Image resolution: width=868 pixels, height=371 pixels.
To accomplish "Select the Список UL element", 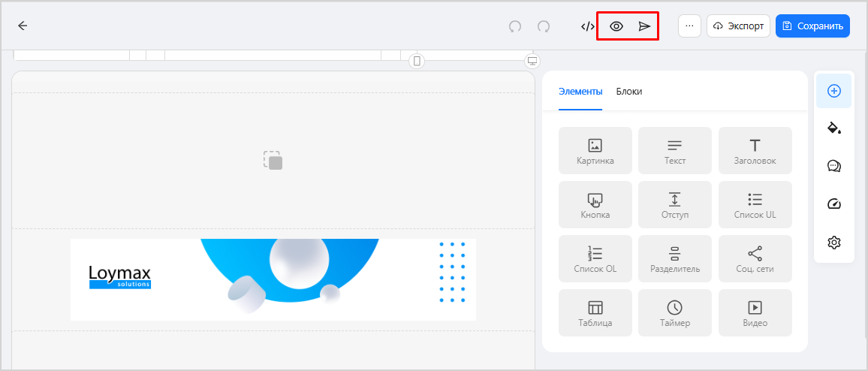I will point(755,204).
